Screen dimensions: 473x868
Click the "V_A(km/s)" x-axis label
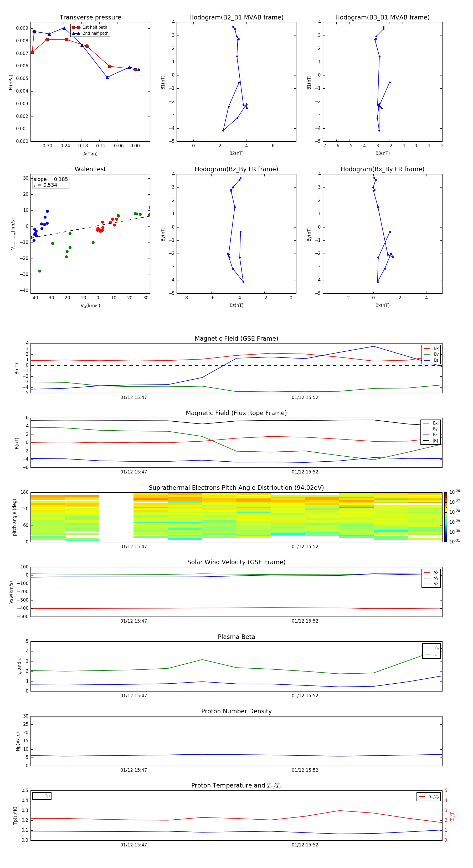90,306
